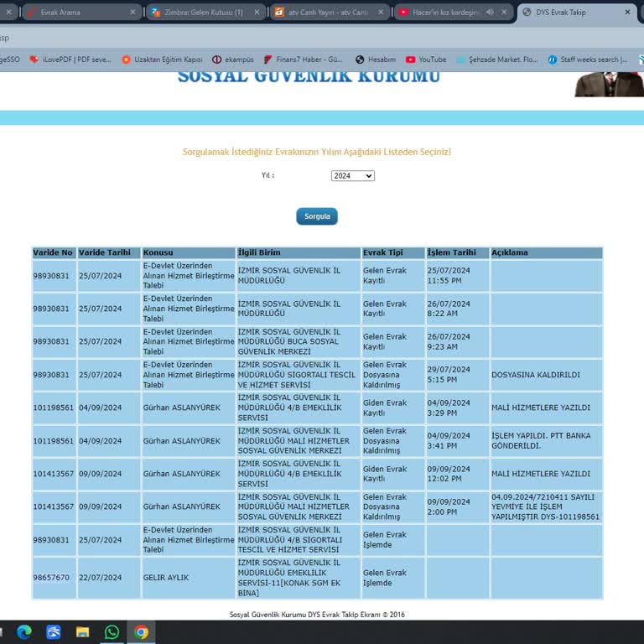This screenshot has height=644, width=644.
Task: Close the DYS Evrak Takip tab
Action: click(627, 13)
